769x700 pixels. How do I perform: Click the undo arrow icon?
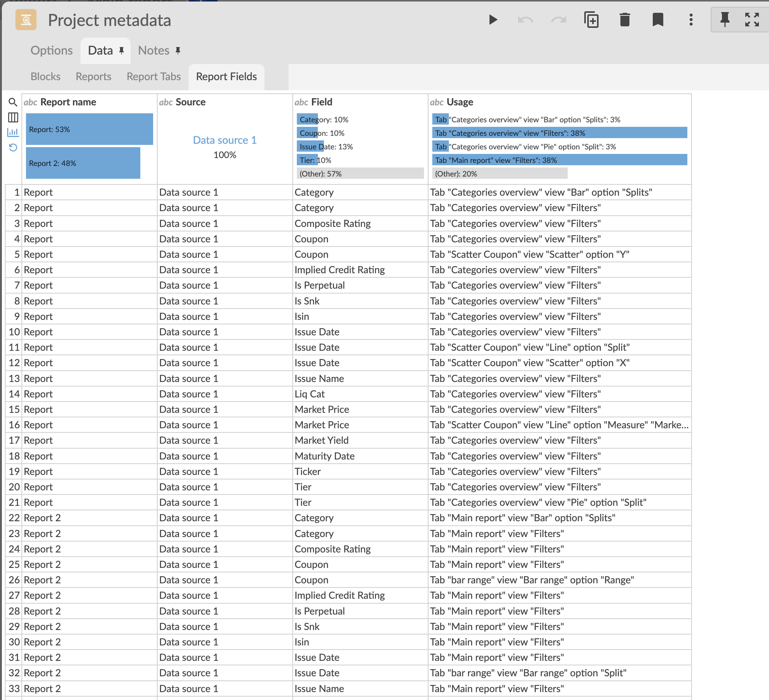525,20
